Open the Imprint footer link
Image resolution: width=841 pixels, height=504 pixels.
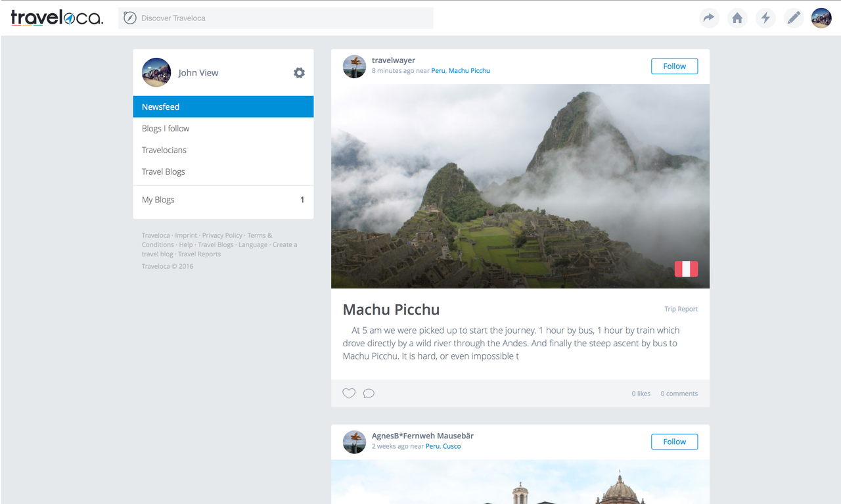(x=186, y=235)
